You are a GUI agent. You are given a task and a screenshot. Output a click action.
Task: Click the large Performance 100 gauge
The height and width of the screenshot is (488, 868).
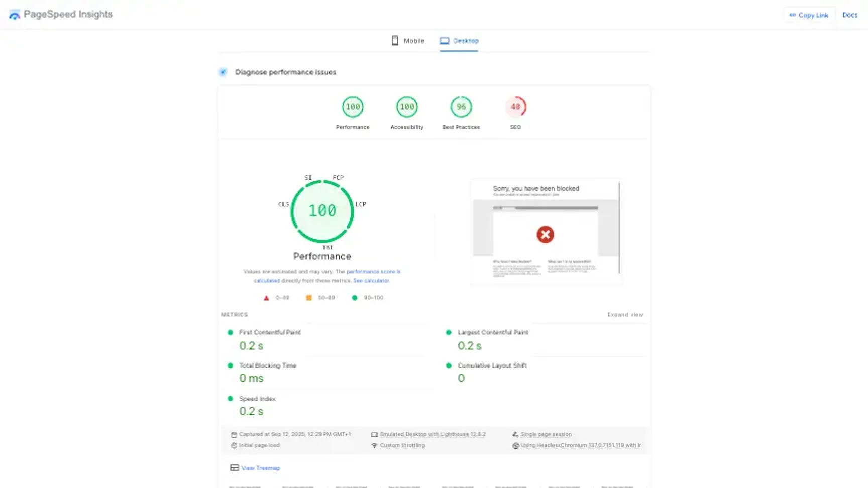(322, 211)
